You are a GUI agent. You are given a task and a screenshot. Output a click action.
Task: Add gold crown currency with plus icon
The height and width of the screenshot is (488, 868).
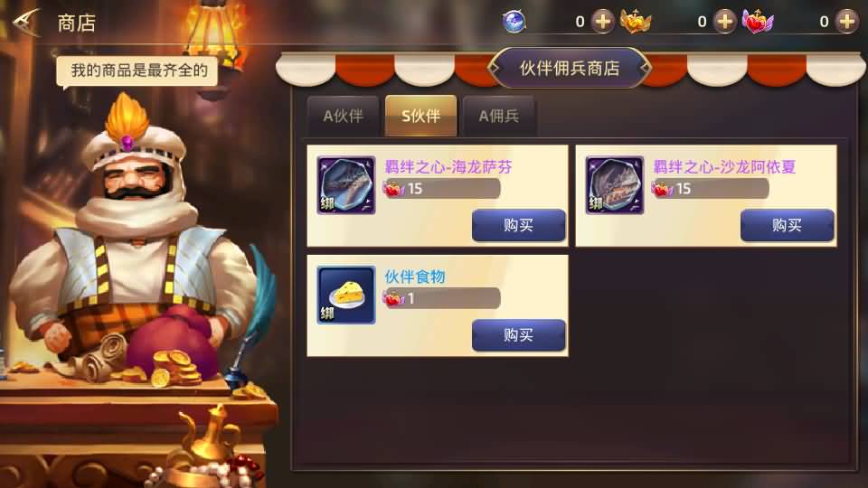(724, 22)
